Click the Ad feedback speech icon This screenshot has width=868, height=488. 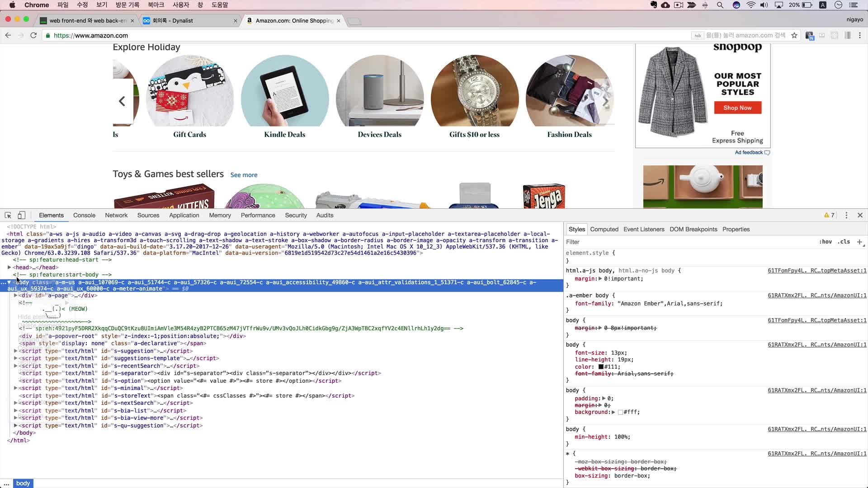pos(767,153)
